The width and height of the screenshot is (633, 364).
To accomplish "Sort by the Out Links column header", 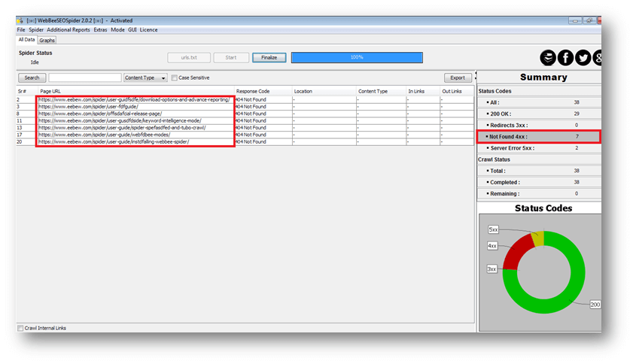I will pos(457,91).
